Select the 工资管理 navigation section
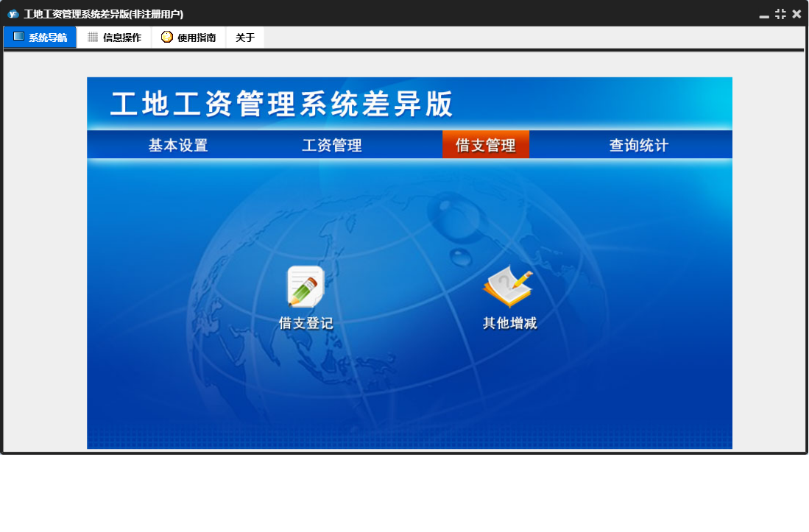This screenshot has width=809, height=532. (332, 145)
